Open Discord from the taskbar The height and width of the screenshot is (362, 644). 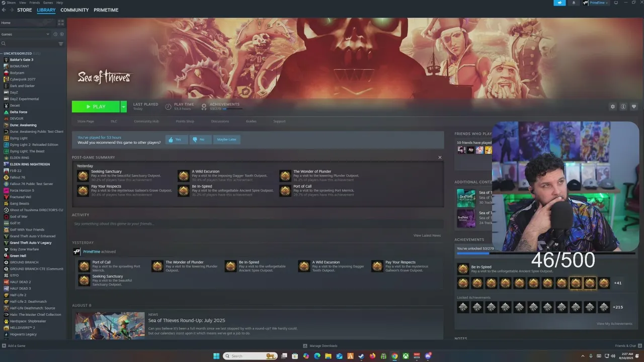coord(428,356)
